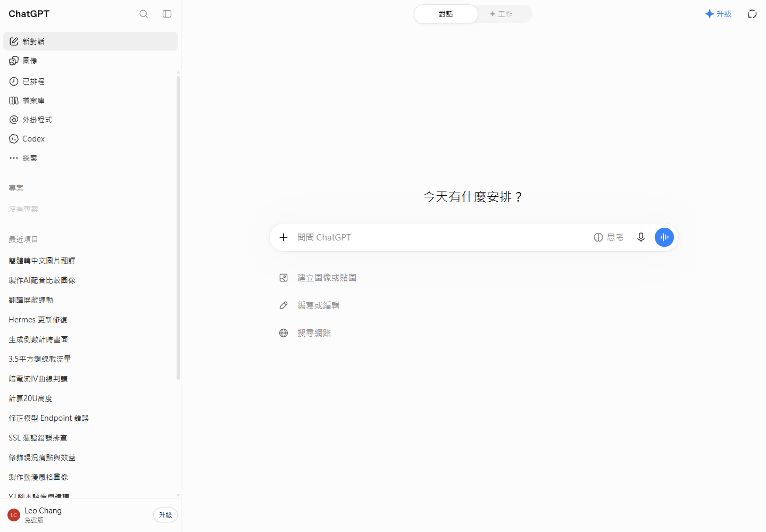Switch to the 工作 tab
The image size is (766, 532).
[501, 14]
